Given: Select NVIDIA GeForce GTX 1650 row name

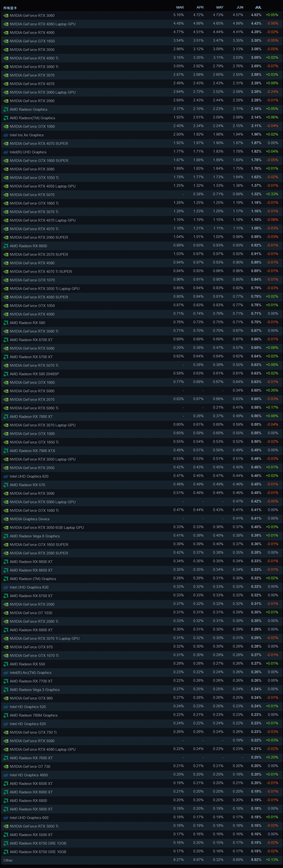Looking at the screenshot, I should 32,41.
